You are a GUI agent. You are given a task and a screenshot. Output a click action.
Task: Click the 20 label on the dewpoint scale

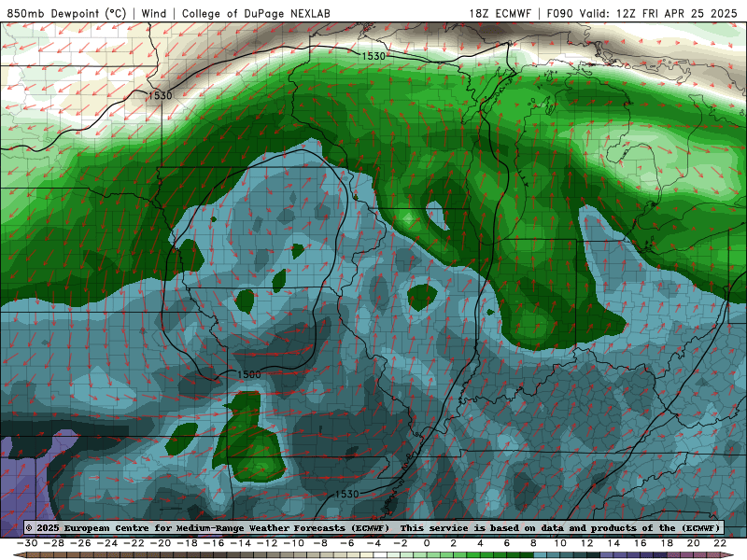[694, 543]
